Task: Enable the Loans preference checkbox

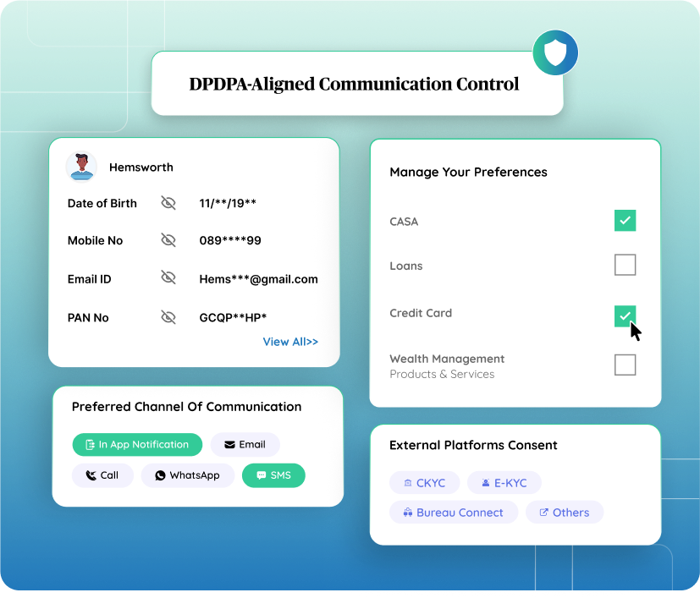Action: point(625,265)
